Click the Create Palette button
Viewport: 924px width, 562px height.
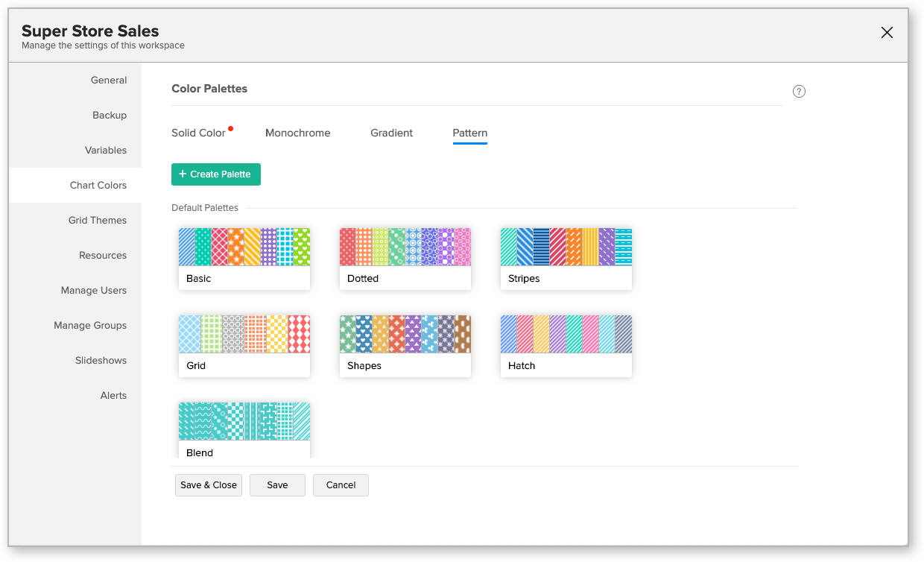[216, 174]
